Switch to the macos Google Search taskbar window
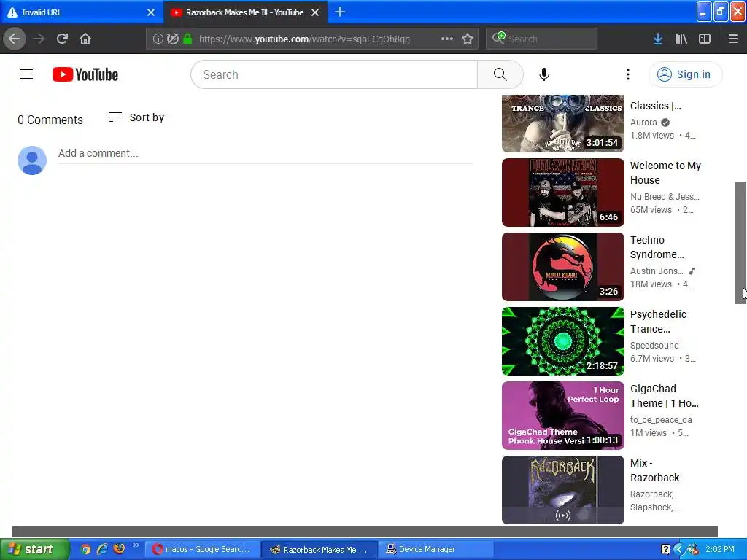The width and height of the screenshot is (747, 560). pyautogui.click(x=203, y=549)
